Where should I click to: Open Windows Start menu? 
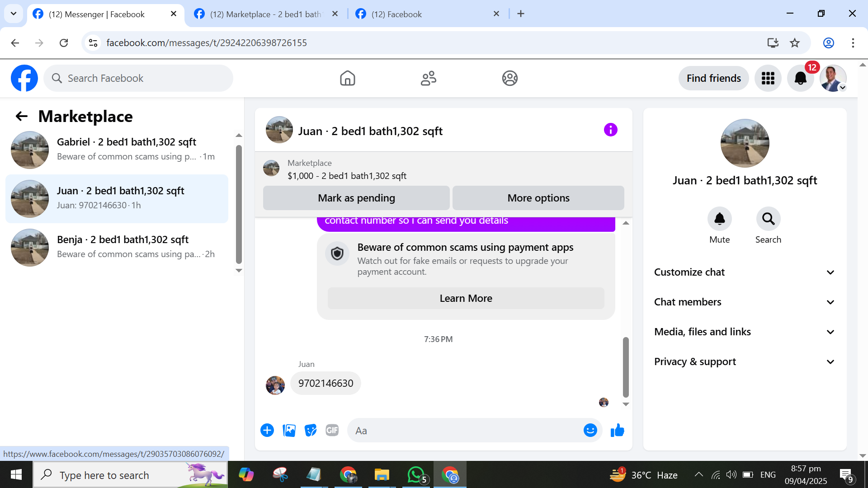point(16,474)
